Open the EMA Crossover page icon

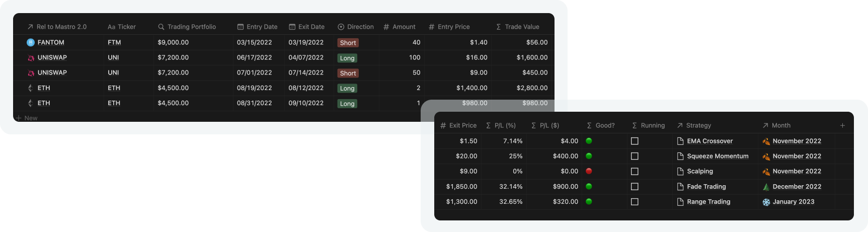tap(680, 141)
